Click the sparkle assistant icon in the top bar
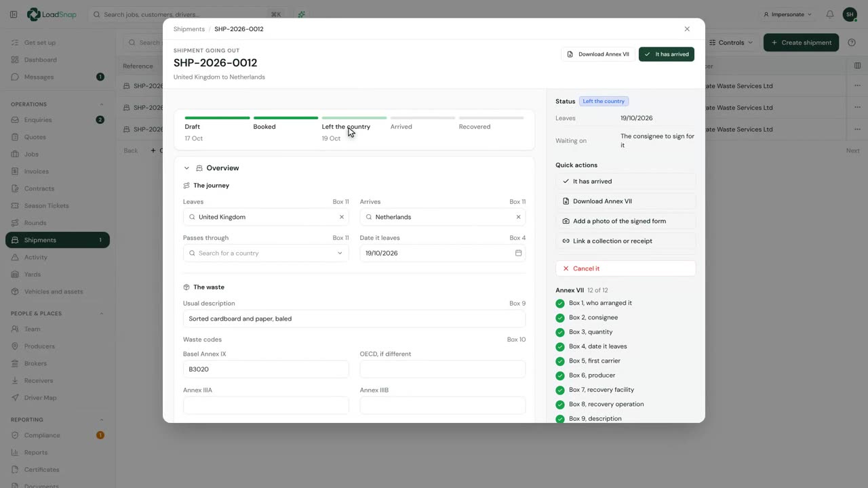Image resolution: width=868 pixels, height=488 pixels. coord(301,14)
